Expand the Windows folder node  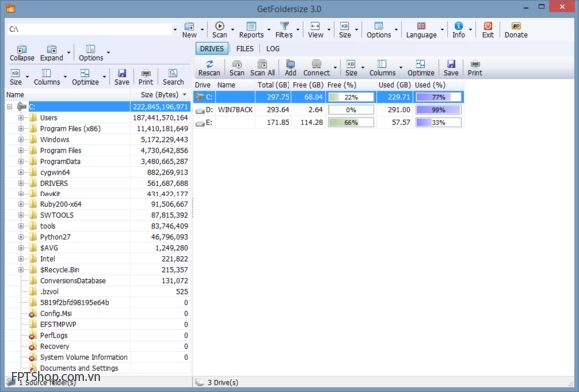click(21, 140)
